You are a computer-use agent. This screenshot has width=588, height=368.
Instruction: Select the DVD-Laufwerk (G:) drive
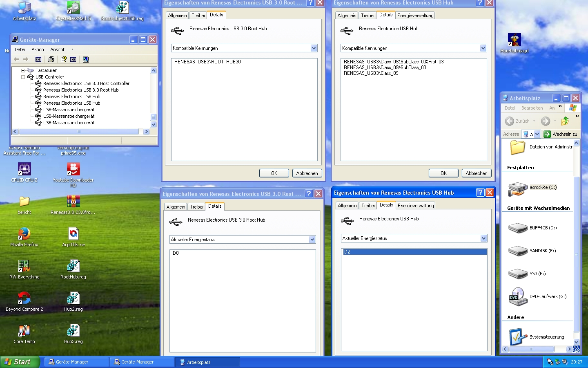[537, 296]
